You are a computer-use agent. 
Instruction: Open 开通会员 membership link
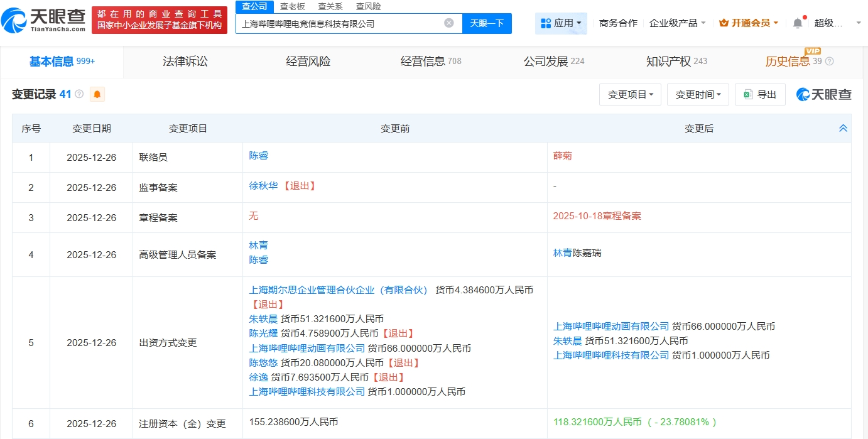pyautogui.click(x=749, y=23)
